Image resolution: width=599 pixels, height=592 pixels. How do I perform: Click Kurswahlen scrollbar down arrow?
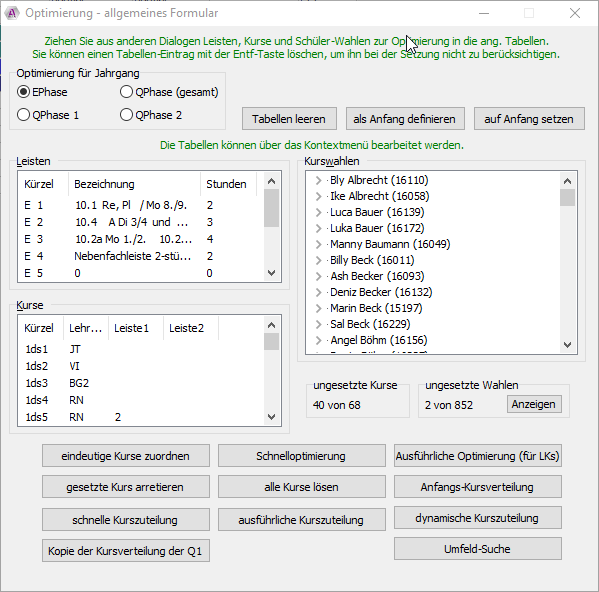[x=568, y=345]
